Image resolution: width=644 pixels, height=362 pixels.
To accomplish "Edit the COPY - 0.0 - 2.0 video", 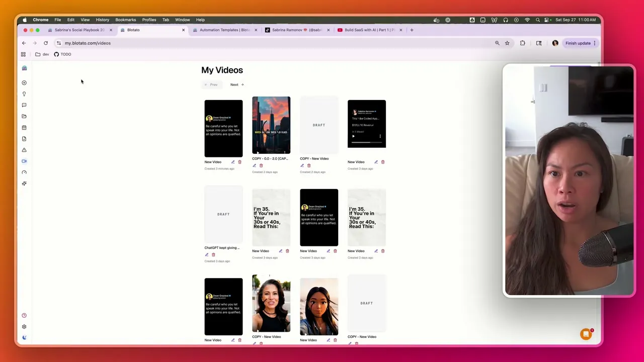I will point(254,165).
